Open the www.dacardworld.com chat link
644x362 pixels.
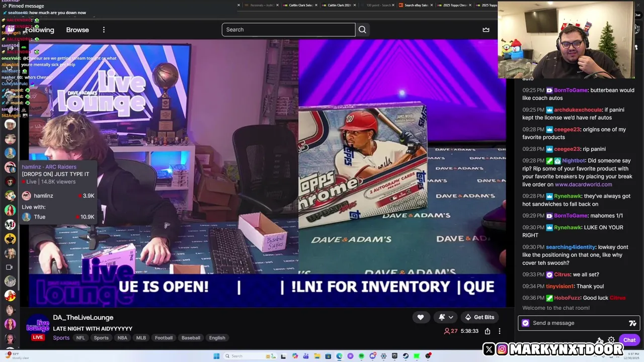[583, 185]
